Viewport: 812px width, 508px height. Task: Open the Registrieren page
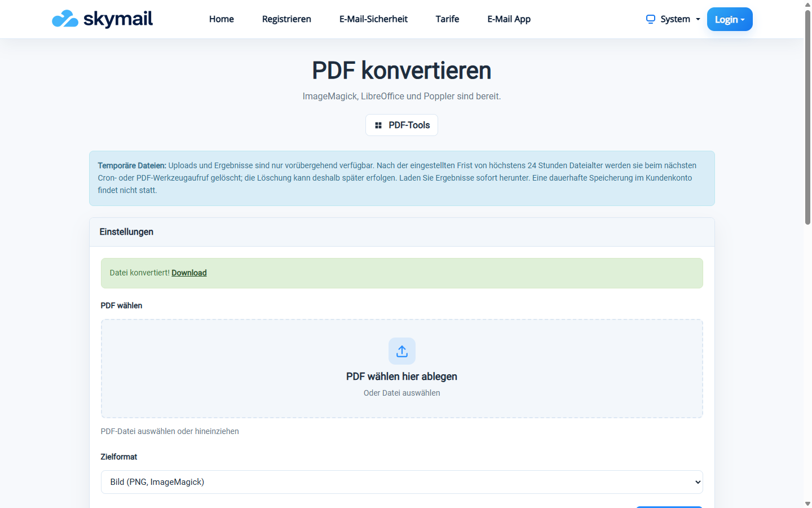tap(286, 19)
